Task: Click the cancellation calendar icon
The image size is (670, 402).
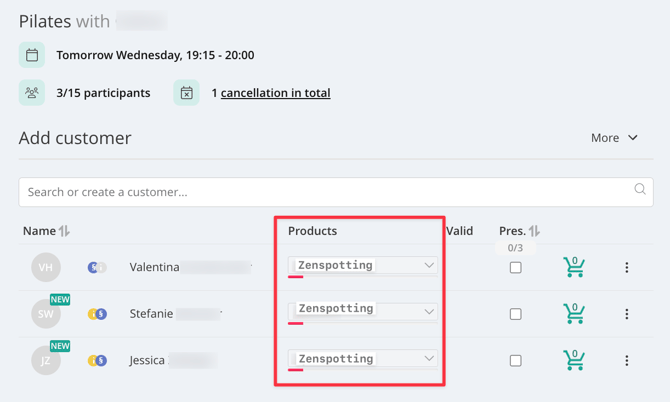Action: tap(186, 92)
